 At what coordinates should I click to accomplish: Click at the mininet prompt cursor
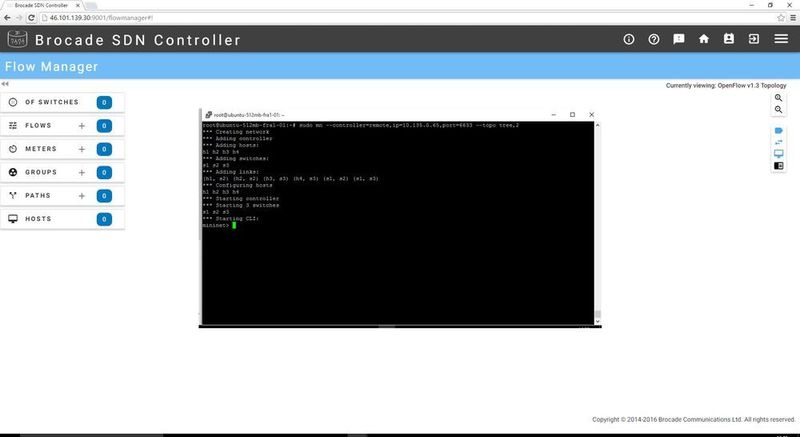click(234, 225)
